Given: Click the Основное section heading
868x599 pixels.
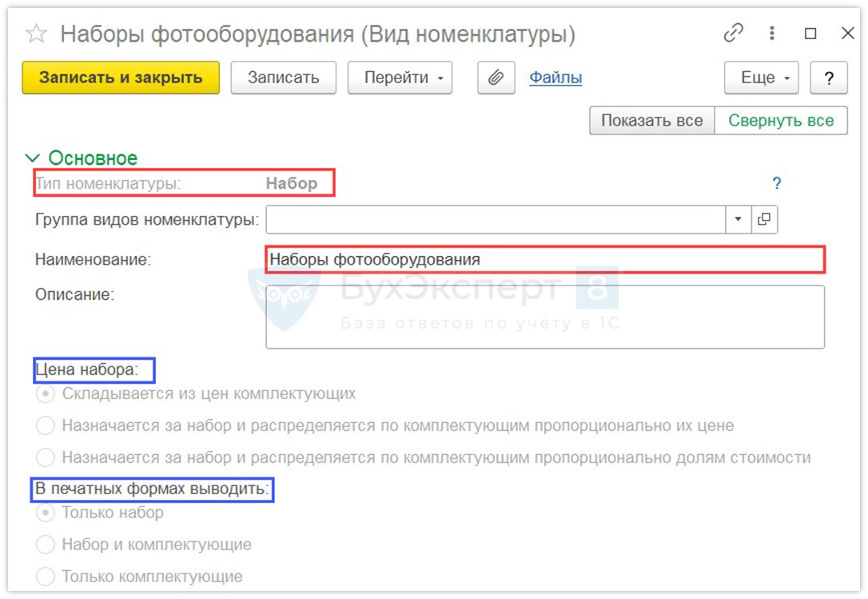Looking at the screenshot, I should 93,158.
